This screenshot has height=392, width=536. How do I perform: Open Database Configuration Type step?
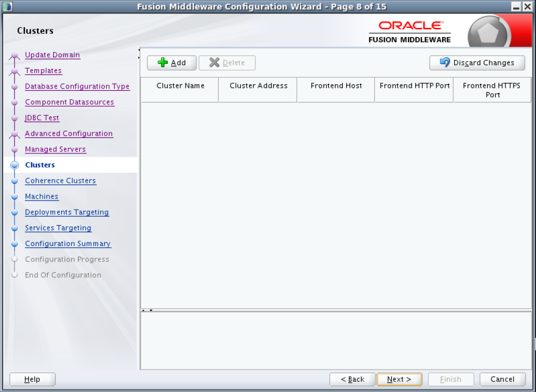click(x=77, y=86)
